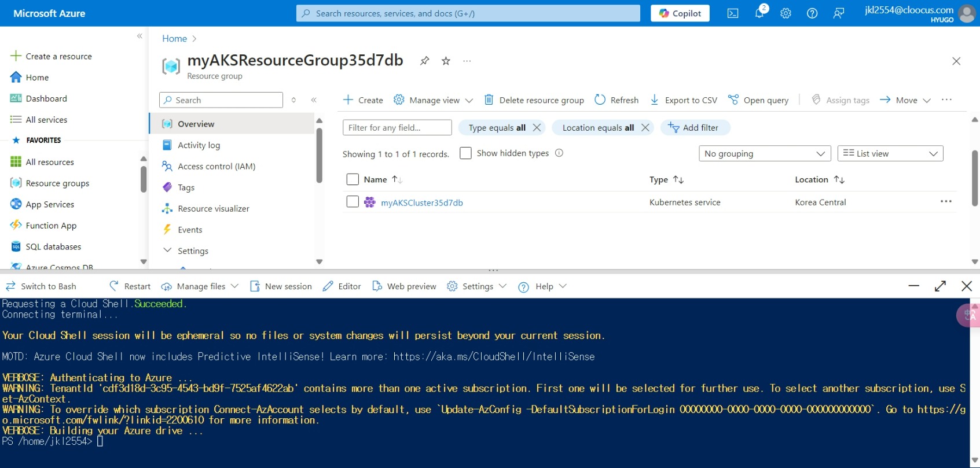
Task: Check the select-all Name header checkbox
Action: [x=353, y=179]
